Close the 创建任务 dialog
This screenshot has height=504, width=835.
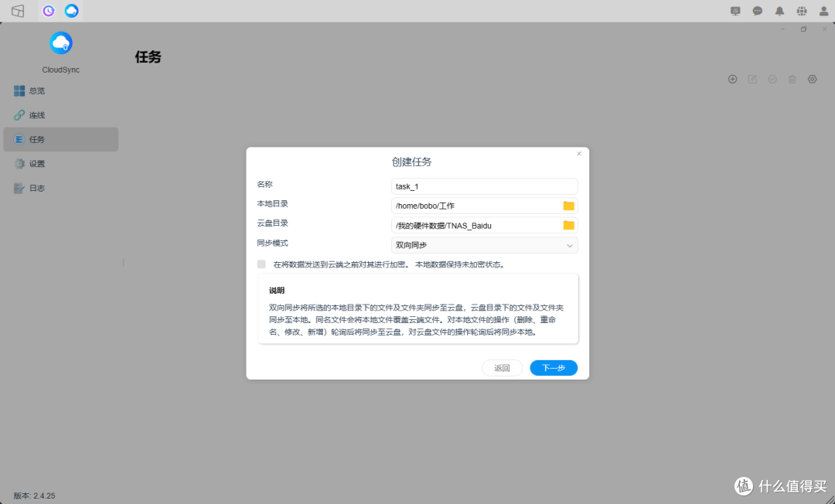(579, 154)
